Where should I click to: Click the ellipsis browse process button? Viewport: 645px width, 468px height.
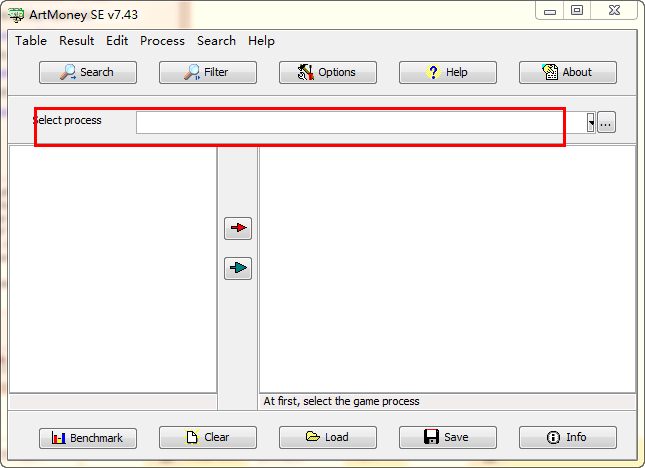coord(606,122)
